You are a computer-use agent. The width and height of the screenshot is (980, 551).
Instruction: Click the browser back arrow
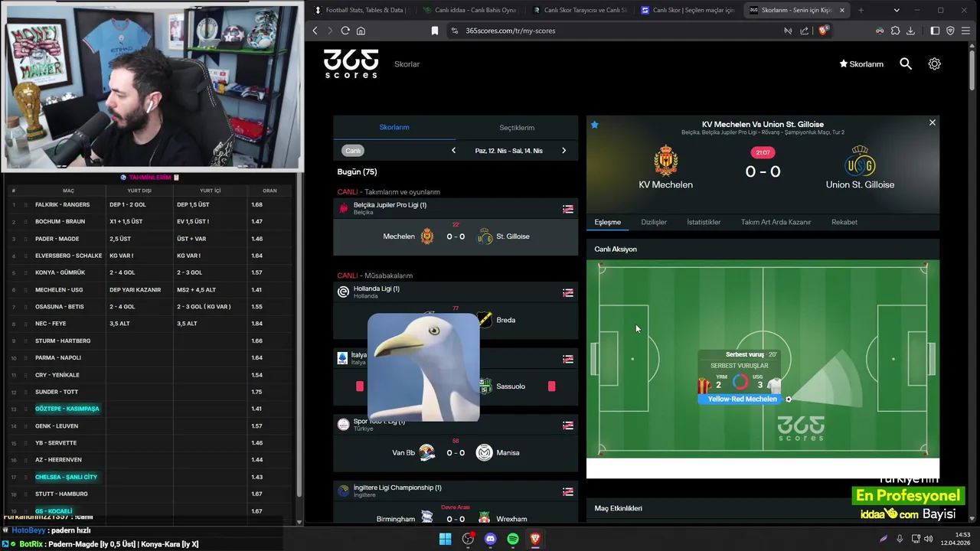(315, 31)
